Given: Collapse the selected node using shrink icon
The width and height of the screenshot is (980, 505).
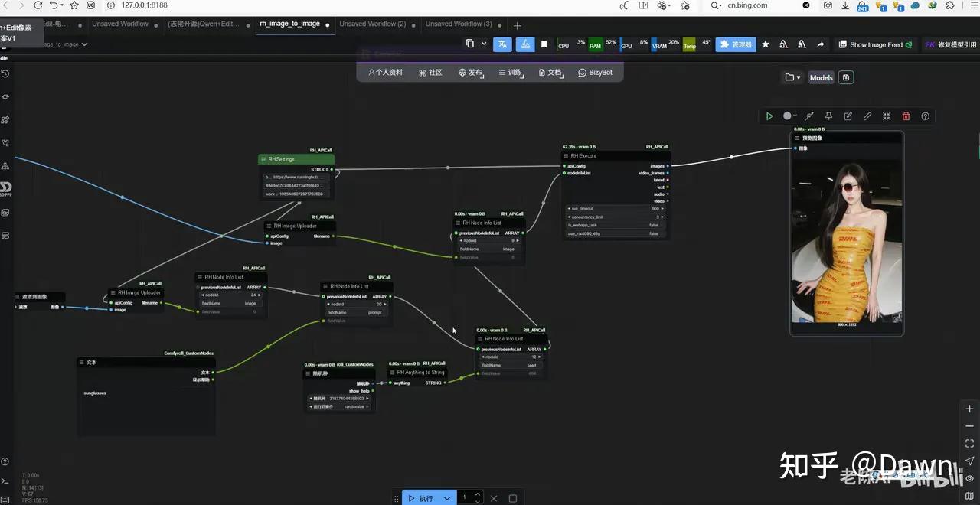Looking at the screenshot, I should click(887, 116).
